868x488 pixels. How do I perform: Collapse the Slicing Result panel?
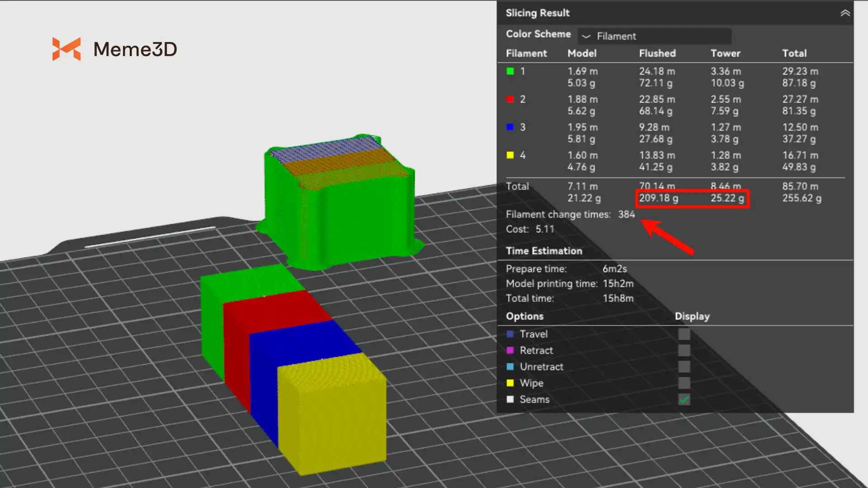click(845, 13)
